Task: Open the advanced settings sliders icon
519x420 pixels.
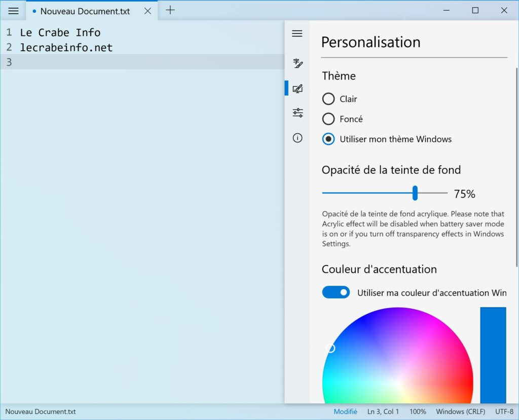Action: tap(297, 113)
